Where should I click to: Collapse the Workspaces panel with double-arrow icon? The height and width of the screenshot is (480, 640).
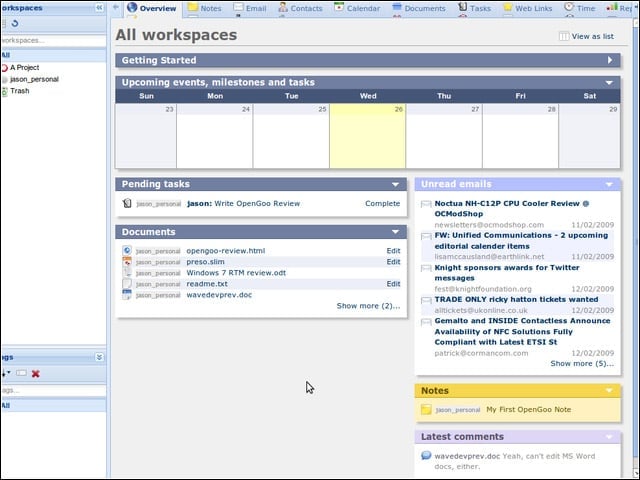(99, 8)
